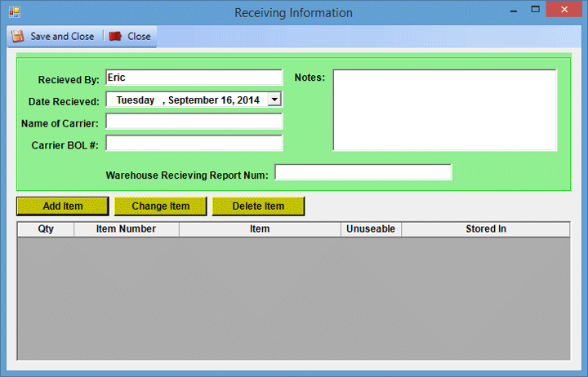588x377 pixels.
Task: Click the Save and Close disk icon
Action: tap(17, 37)
